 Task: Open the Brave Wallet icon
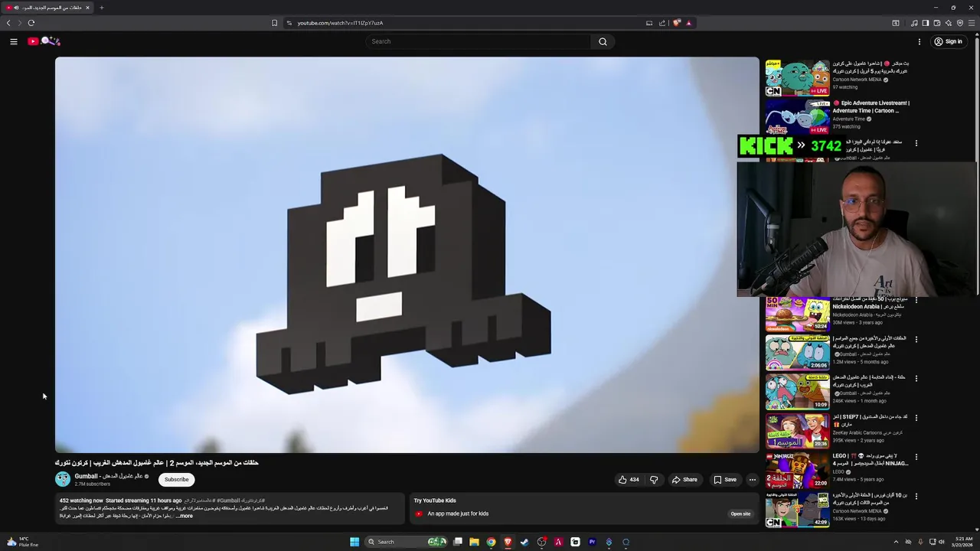point(936,23)
